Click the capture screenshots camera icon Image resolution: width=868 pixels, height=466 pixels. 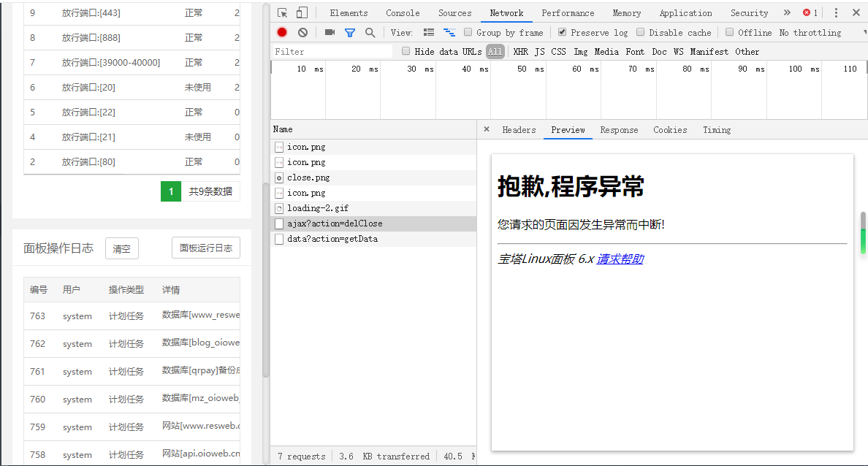(330, 32)
